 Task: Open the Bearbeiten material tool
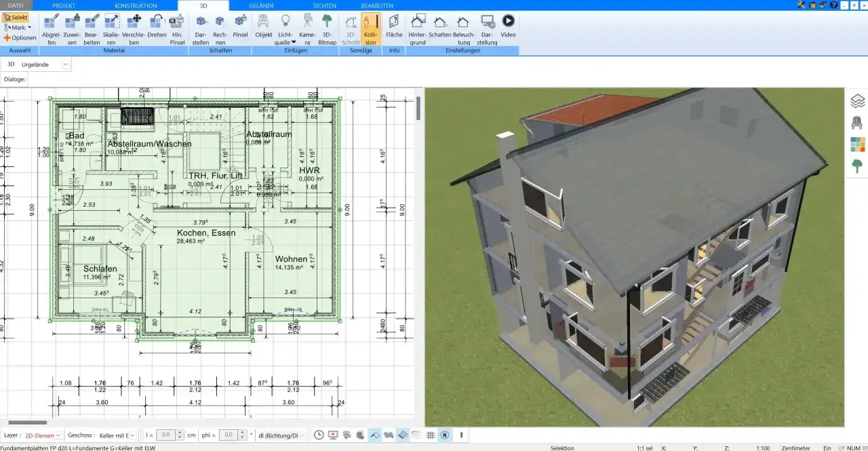click(92, 29)
